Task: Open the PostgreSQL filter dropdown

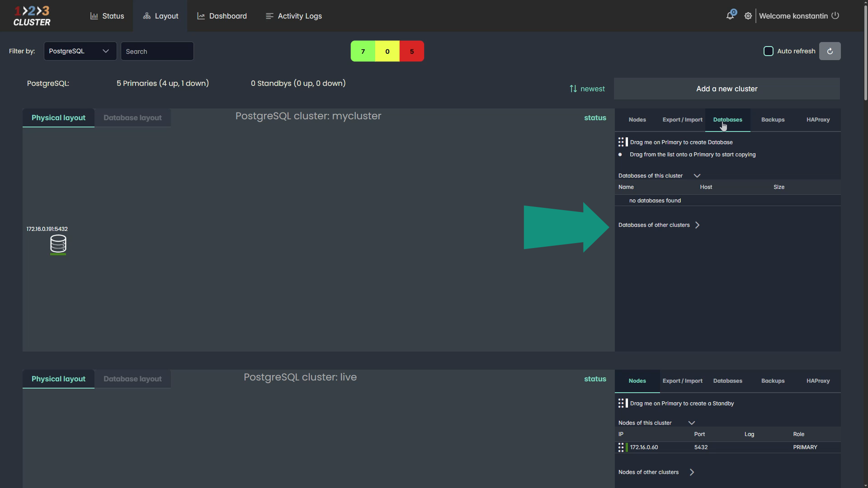Action: point(80,51)
